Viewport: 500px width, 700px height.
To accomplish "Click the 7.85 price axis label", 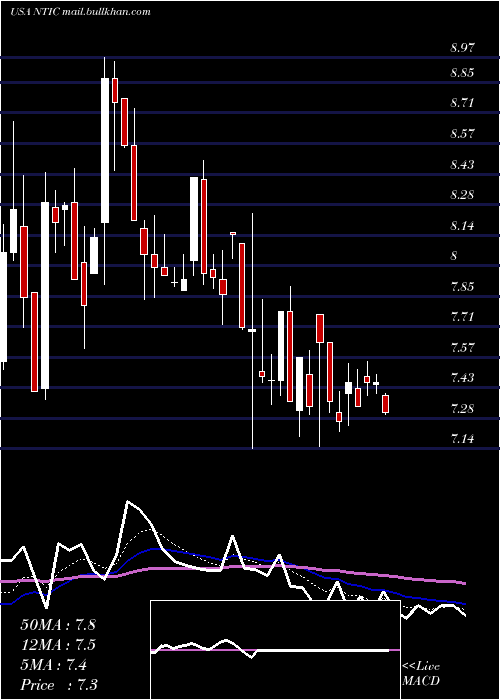I will click(463, 287).
